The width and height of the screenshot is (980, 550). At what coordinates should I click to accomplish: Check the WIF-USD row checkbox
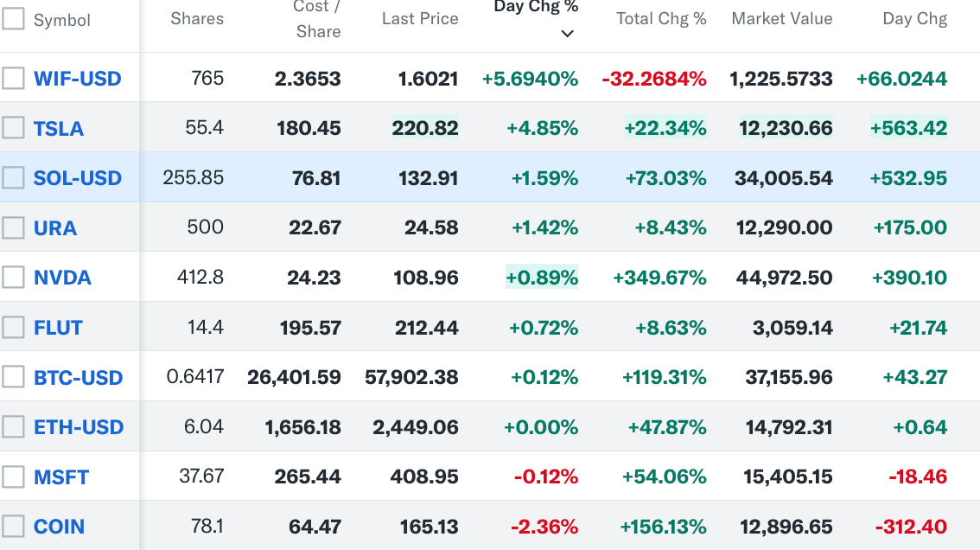point(13,78)
